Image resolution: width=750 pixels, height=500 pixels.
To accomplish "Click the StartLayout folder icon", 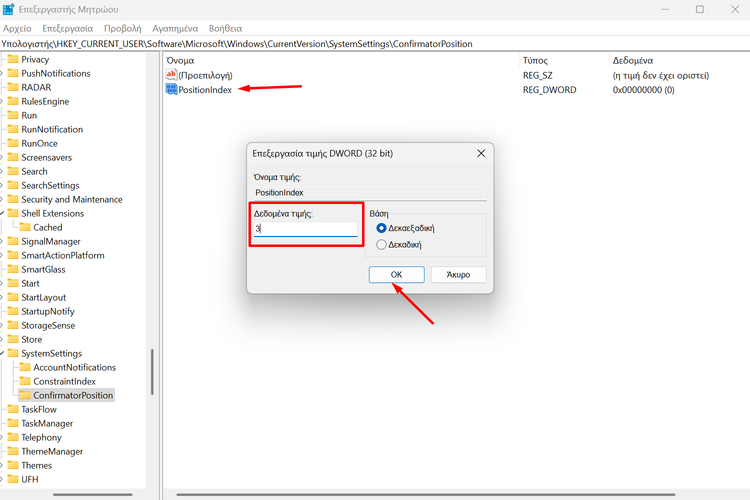I will pos(13,297).
